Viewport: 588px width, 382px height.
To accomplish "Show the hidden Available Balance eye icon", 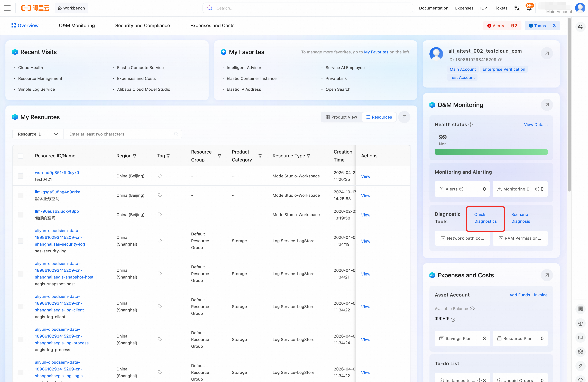I will 472,308.
